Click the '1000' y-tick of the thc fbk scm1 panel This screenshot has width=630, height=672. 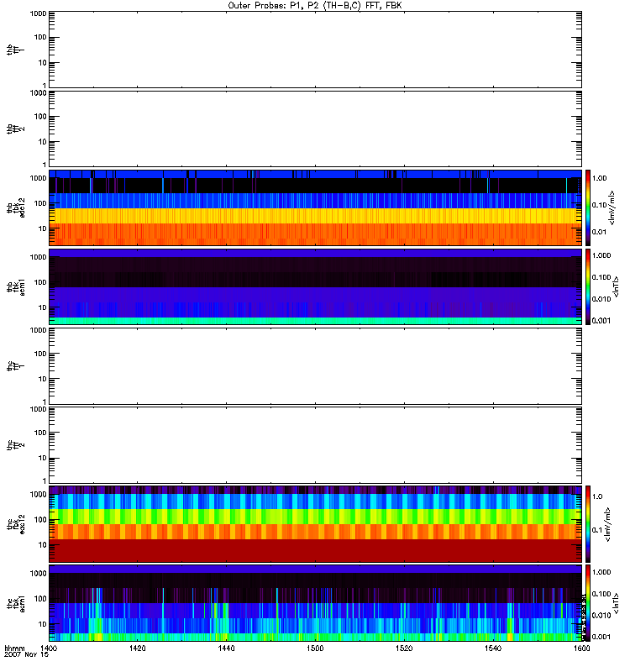click(x=38, y=574)
